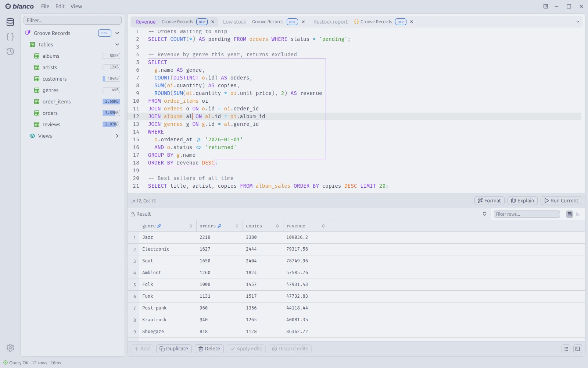Open the Edit menu
Image resolution: width=588 pixels, height=368 pixels.
click(x=60, y=6)
